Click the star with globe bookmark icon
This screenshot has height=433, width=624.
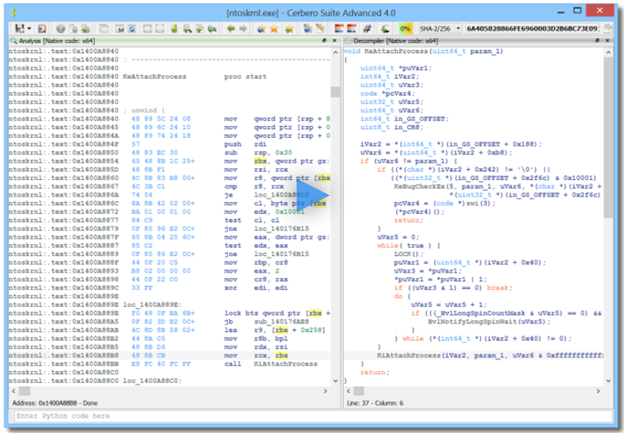[261, 29]
